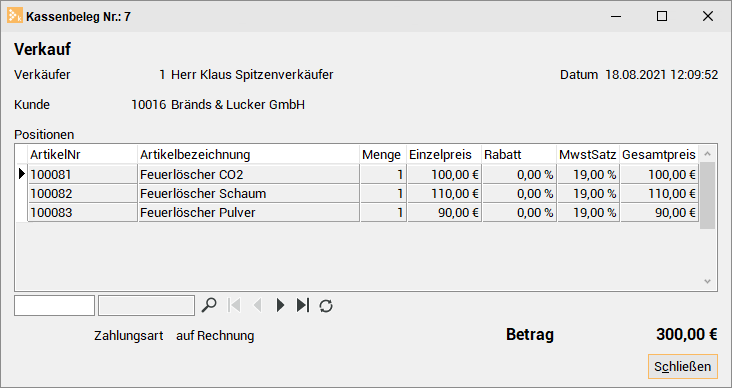Sort by ArtikelNr column header

click(83, 155)
